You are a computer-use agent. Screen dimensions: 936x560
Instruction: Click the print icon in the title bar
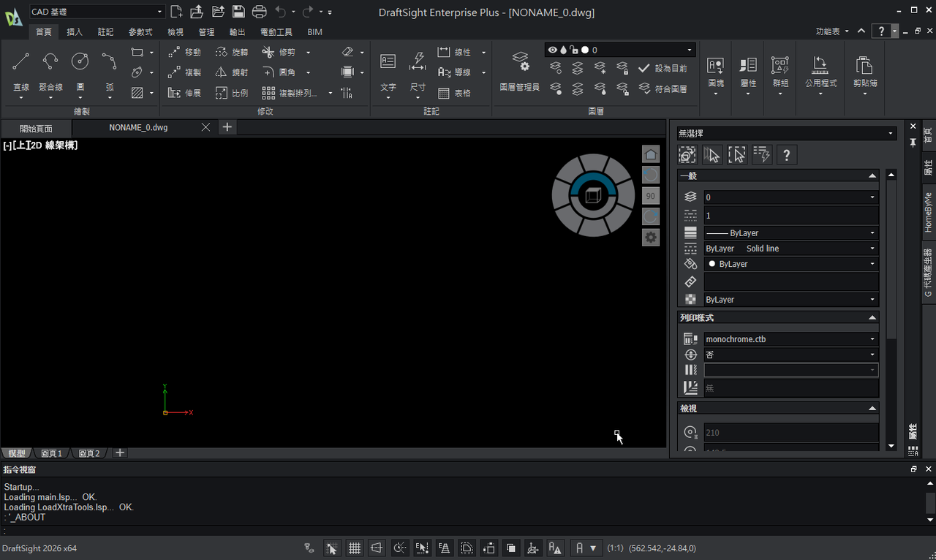[259, 12]
